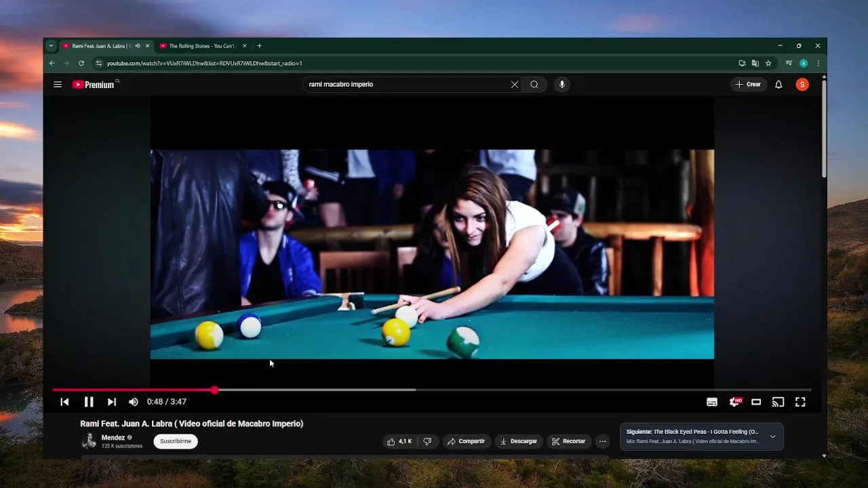
Task: Expand the Siguiente mix playlist panel
Action: 772,436
